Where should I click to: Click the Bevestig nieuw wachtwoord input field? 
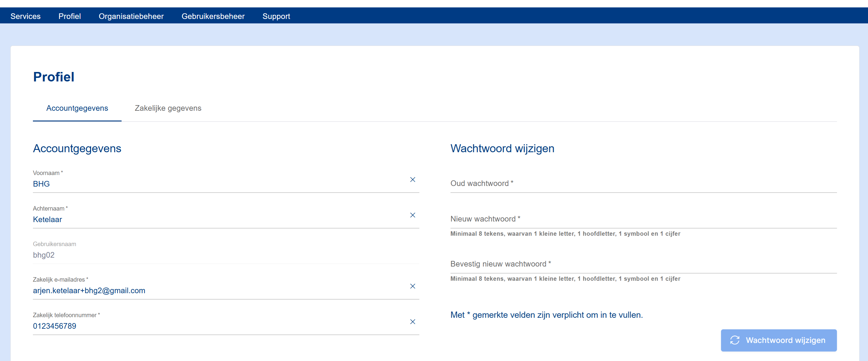[644, 264]
